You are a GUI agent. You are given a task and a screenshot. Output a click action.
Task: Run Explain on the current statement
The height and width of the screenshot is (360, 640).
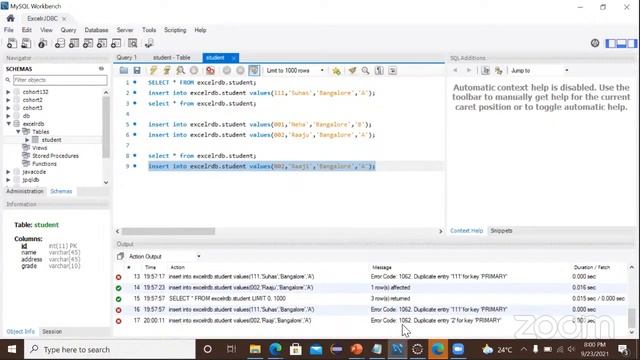tap(180, 71)
